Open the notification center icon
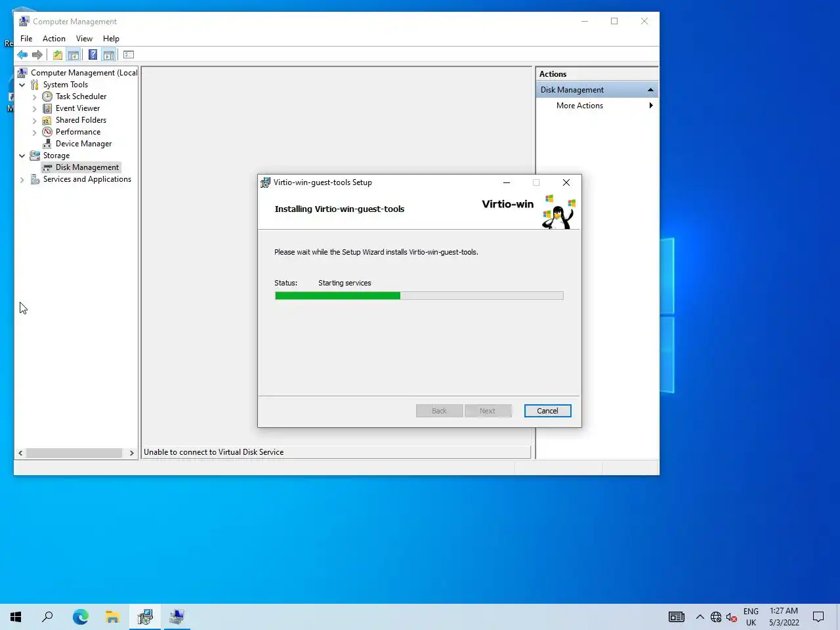The width and height of the screenshot is (840, 630). (818, 617)
